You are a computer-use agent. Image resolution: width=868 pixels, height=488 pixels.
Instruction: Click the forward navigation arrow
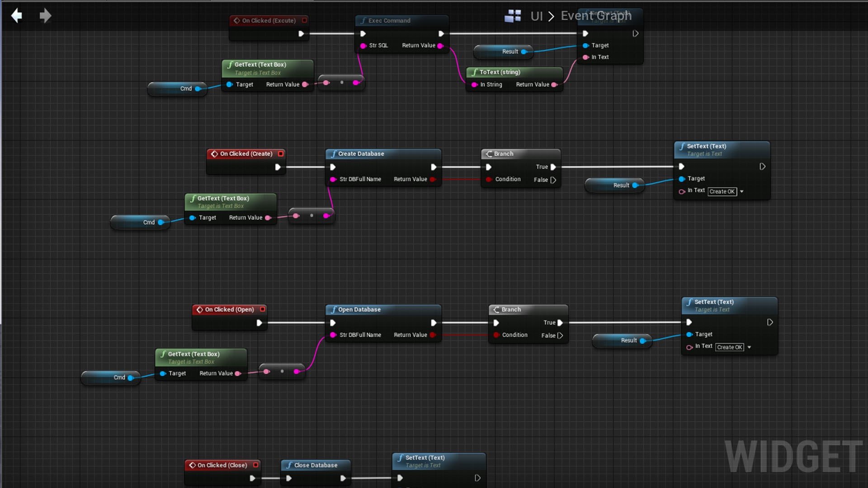pos(45,16)
